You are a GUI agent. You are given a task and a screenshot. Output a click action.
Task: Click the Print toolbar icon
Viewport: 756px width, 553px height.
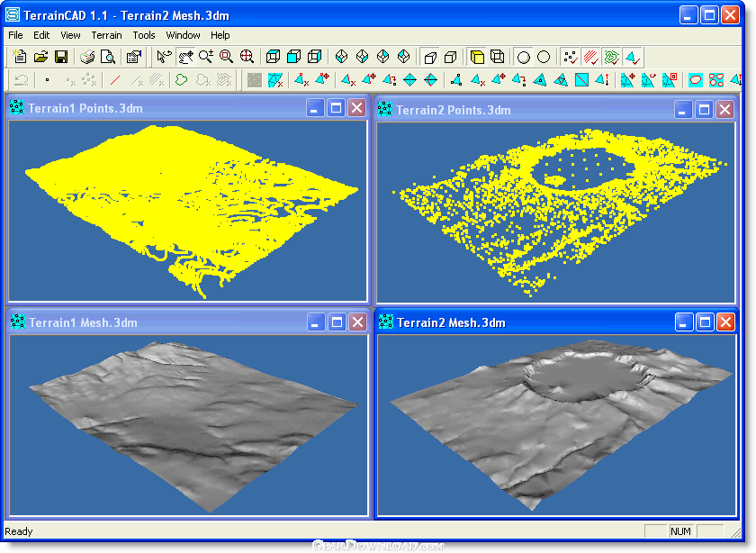point(87,57)
